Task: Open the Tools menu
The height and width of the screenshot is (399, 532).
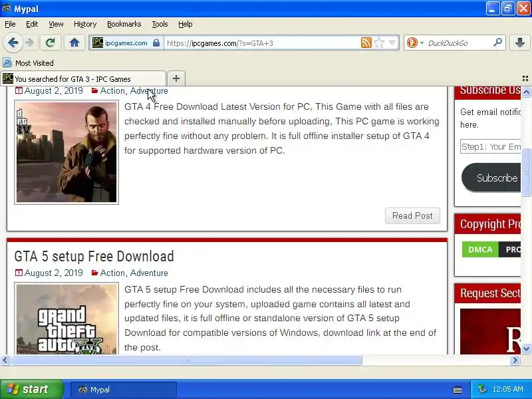Action: click(160, 24)
